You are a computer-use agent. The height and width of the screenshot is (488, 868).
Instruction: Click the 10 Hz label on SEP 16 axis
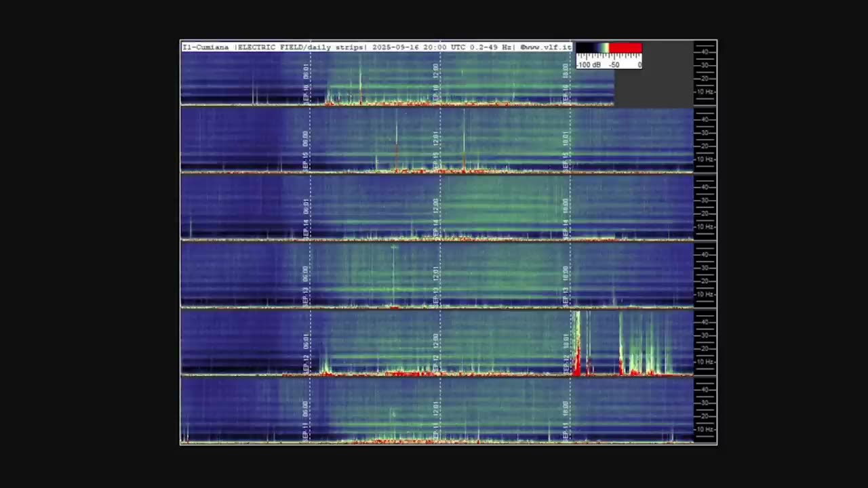705,91
